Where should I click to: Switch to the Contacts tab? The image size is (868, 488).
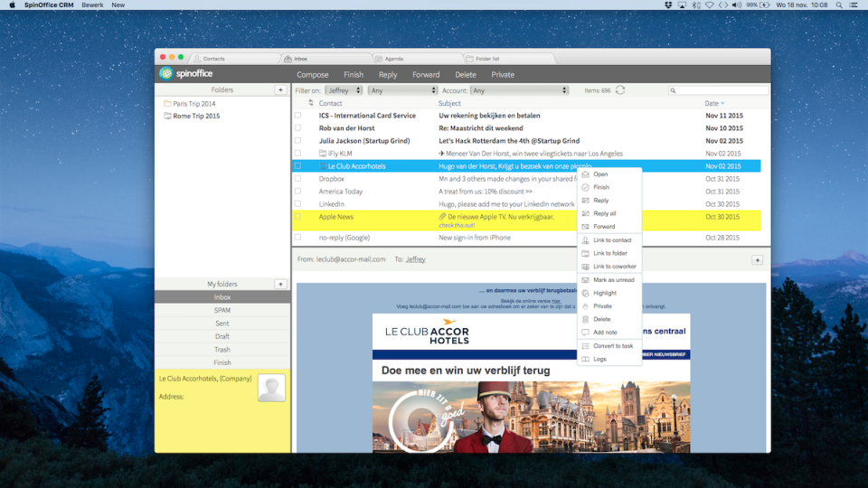(x=235, y=58)
